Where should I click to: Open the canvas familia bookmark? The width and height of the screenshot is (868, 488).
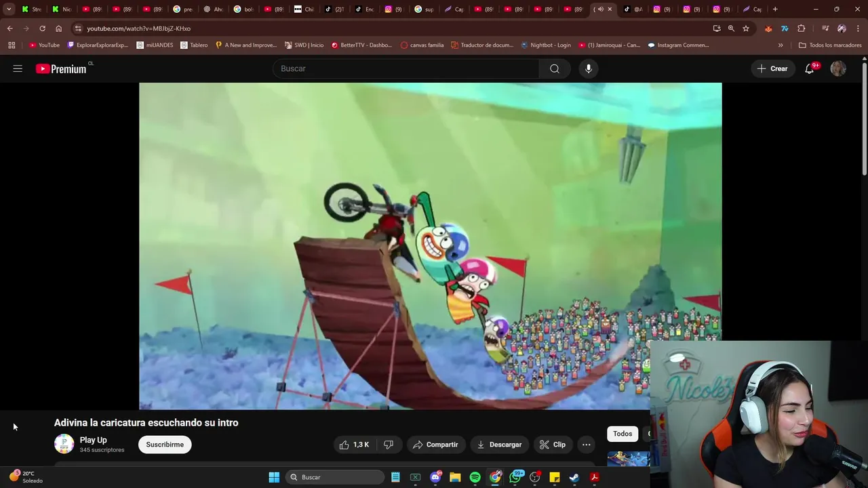422,45
